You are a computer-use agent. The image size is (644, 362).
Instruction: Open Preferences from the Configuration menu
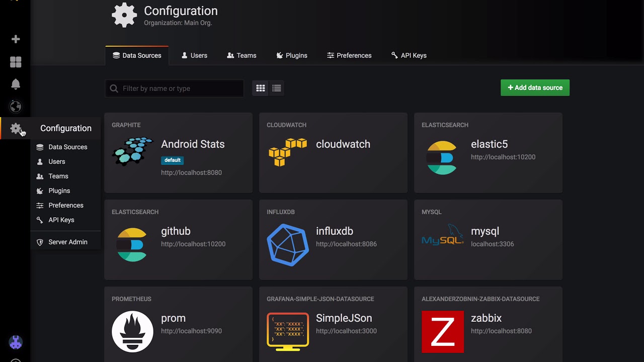click(x=65, y=205)
